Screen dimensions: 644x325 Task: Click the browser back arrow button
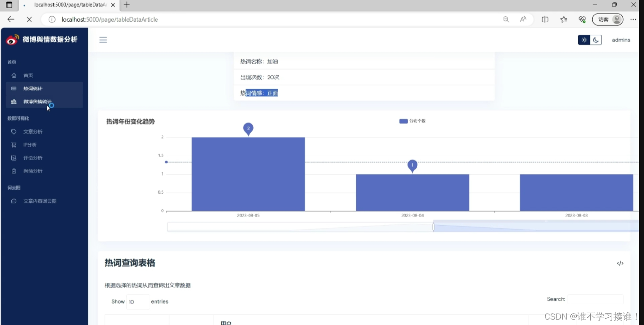pos(11,20)
